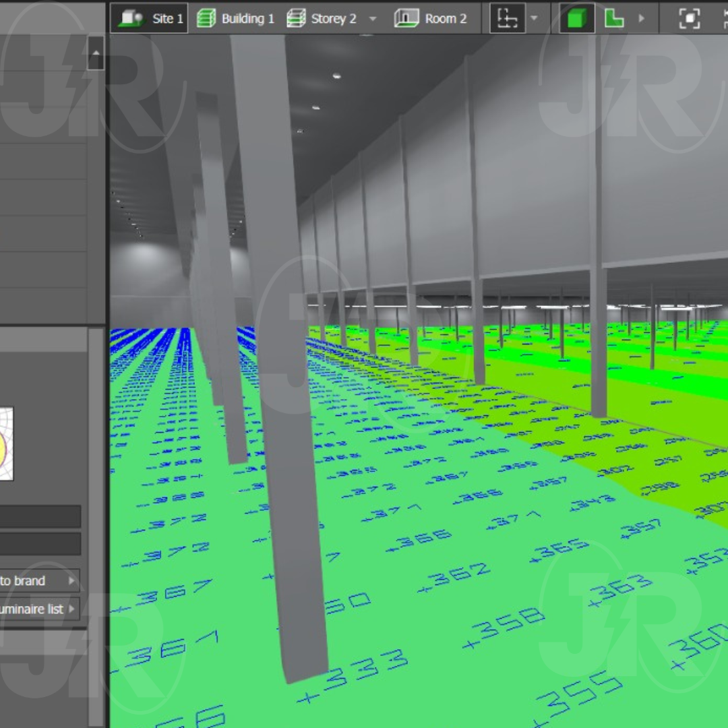Click the lower dark text field above 'to brand'
Image resolution: width=728 pixels, height=728 pixels.
[40, 544]
